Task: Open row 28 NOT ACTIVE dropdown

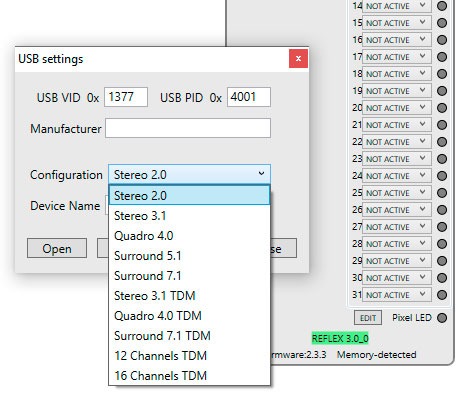Action: [x=397, y=244]
